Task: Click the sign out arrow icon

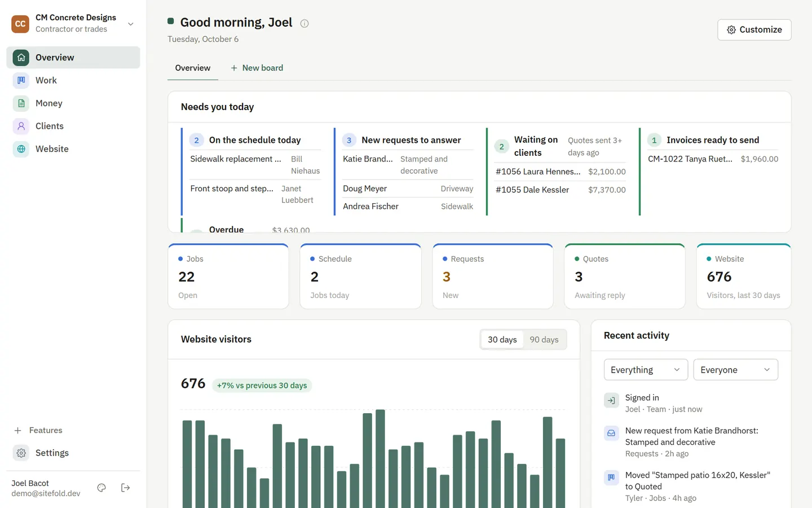Action: click(126, 488)
